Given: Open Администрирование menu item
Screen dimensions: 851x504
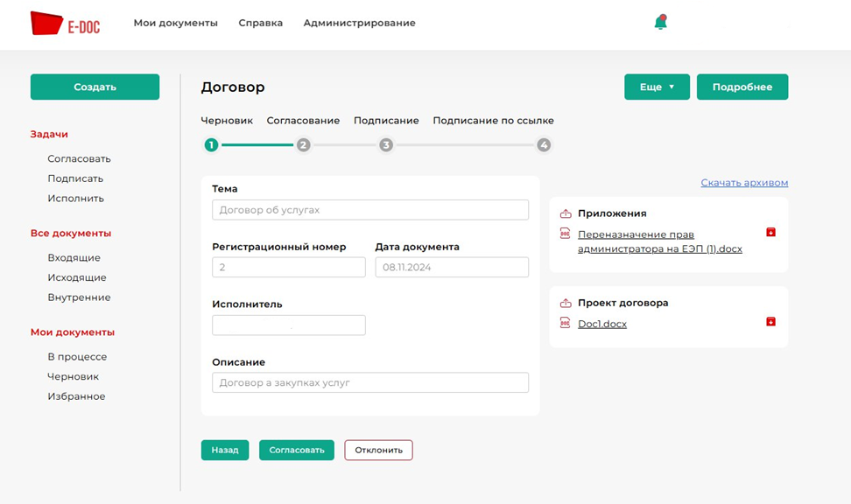Looking at the screenshot, I should [x=359, y=23].
